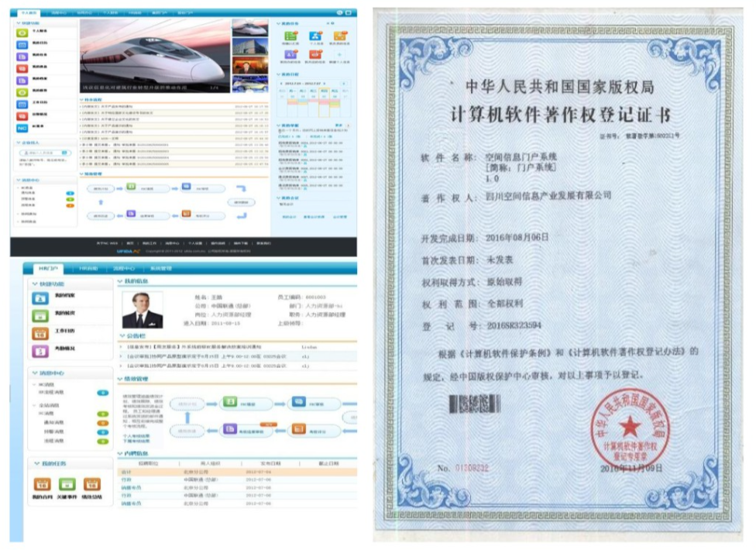Image resolution: width=756 pixels, height=550 pixels.
Task: Collapse 快捷功能 section in HR portal
Action: (x=35, y=284)
